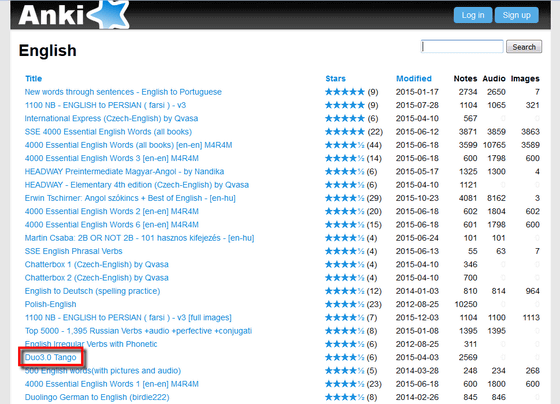Focus the deck search input field
Image resolution: width=560 pixels, height=404 pixels.
[462, 46]
